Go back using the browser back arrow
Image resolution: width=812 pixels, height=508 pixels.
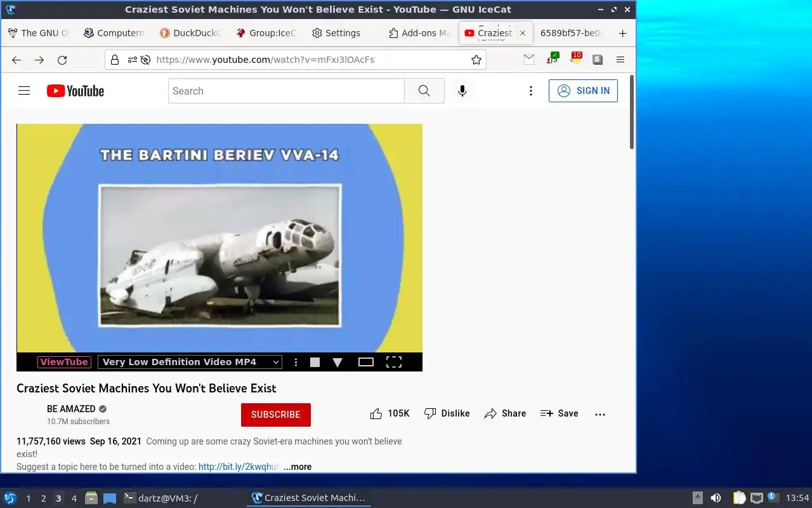coord(16,60)
